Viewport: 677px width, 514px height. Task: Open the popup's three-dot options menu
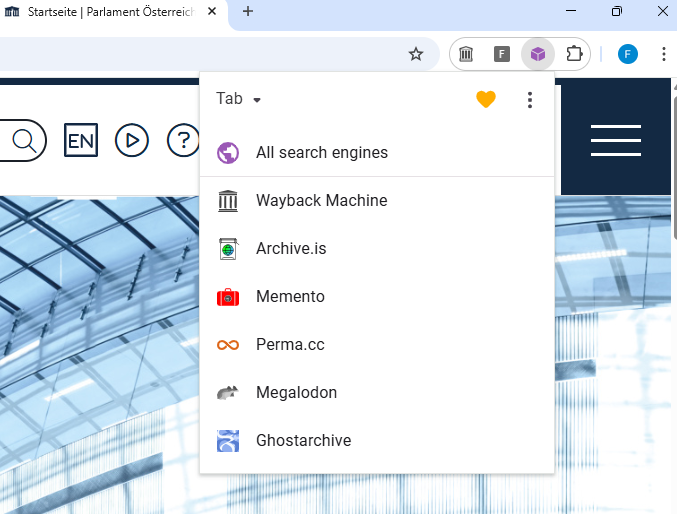(x=530, y=99)
